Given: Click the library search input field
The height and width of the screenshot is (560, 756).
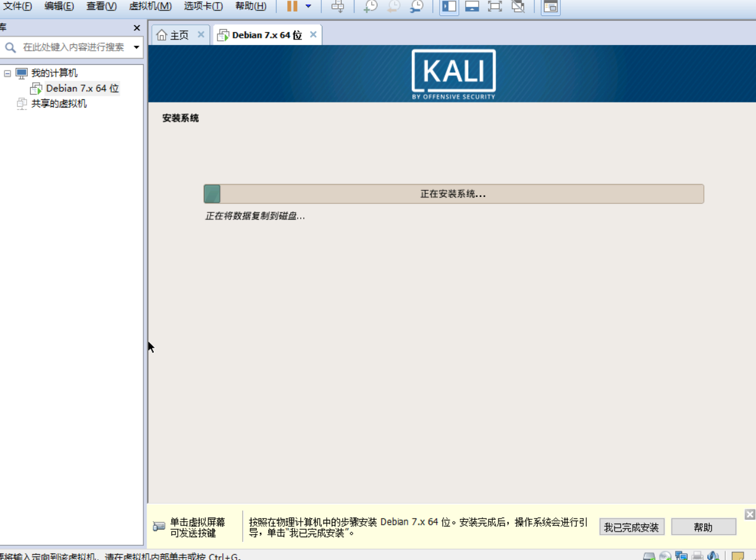Looking at the screenshot, I should tap(72, 47).
